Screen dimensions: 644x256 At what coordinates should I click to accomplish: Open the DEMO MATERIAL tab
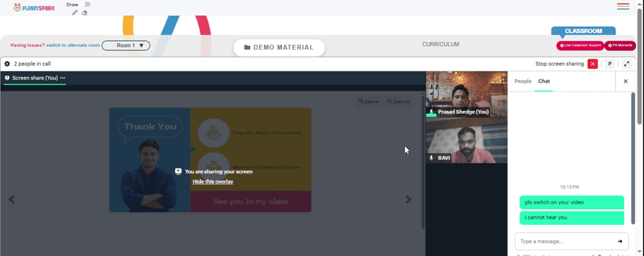coord(279,47)
